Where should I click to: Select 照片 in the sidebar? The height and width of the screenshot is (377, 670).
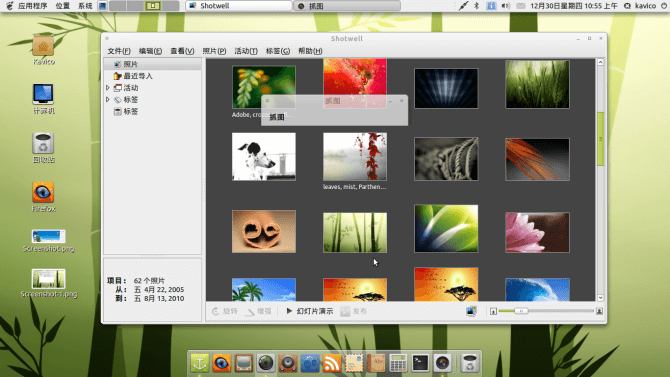(153, 64)
